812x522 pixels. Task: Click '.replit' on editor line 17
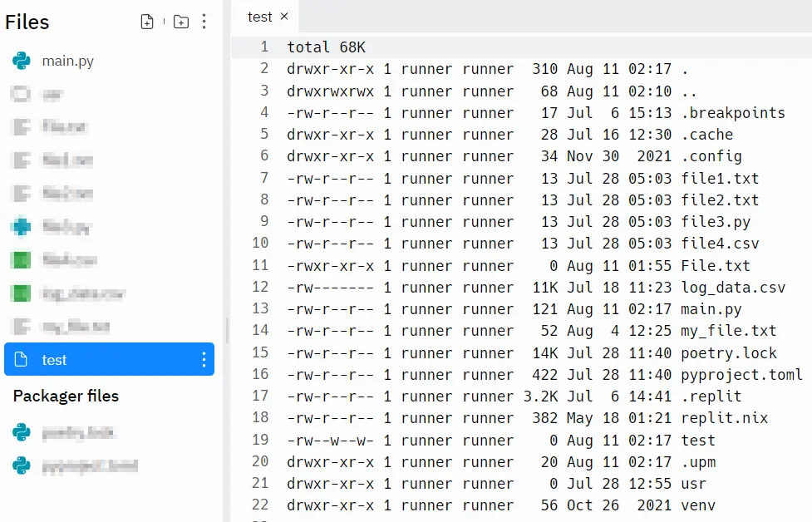coord(711,396)
